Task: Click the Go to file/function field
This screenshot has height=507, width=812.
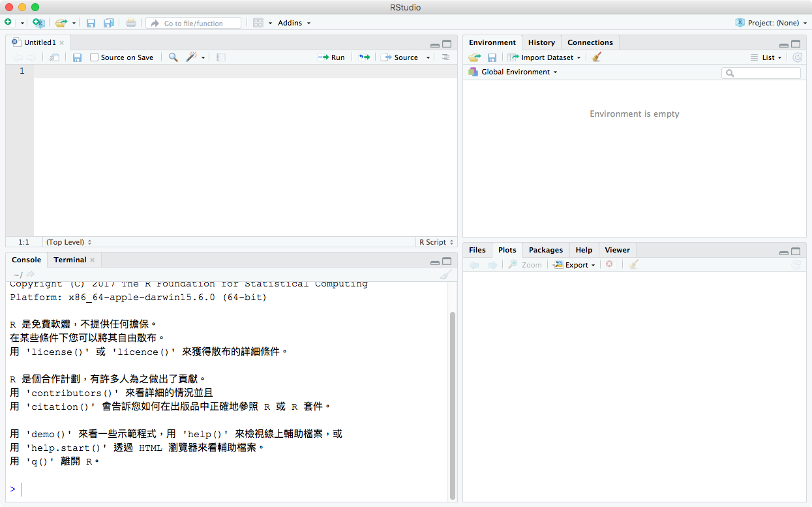Action: tap(194, 23)
